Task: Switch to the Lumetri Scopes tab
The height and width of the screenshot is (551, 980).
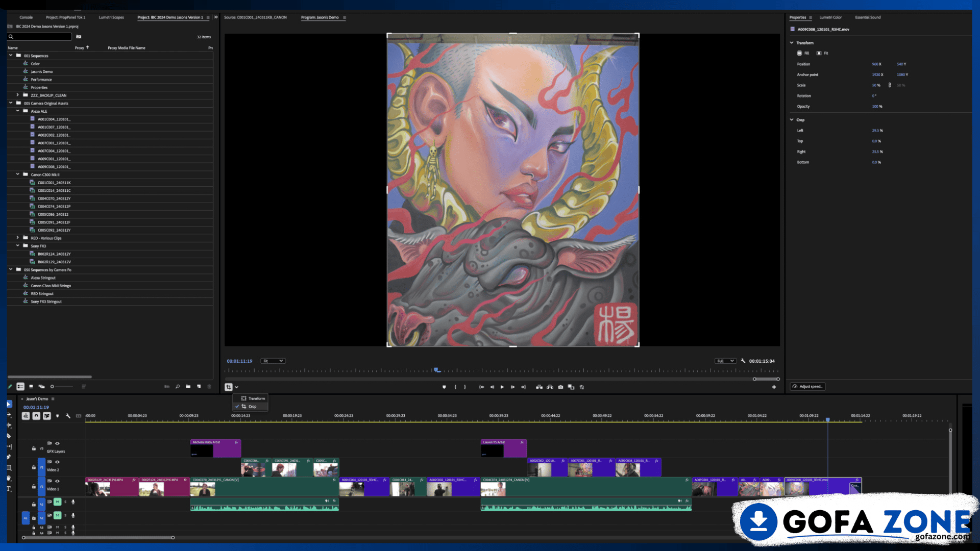Action: (111, 17)
